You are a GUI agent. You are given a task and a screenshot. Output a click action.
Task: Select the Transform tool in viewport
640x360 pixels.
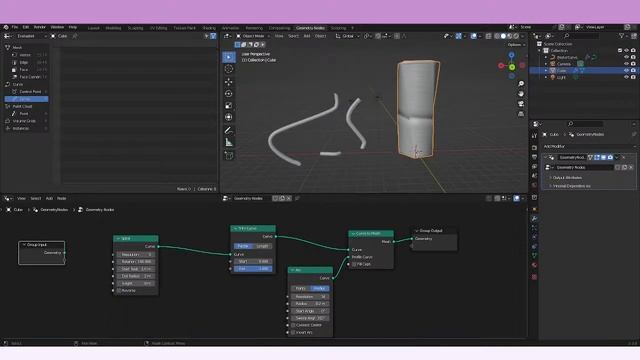point(229,117)
